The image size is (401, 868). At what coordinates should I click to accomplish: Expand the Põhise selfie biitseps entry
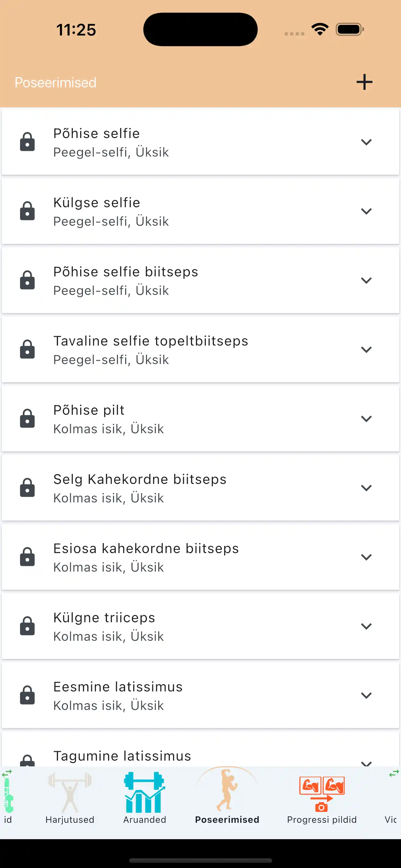366,280
